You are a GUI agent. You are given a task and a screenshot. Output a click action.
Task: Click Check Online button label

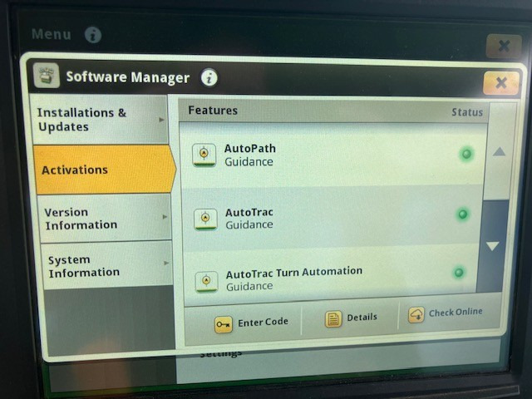(x=456, y=313)
